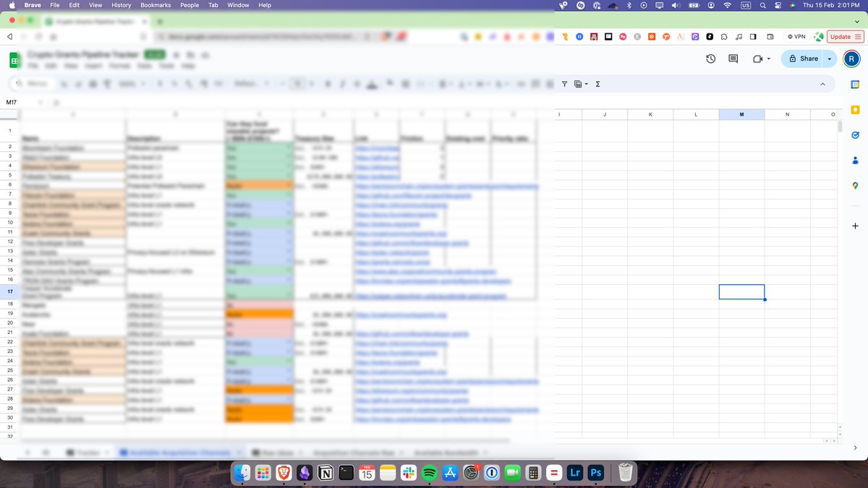Click the Brave VPN button

[x=796, y=37]
